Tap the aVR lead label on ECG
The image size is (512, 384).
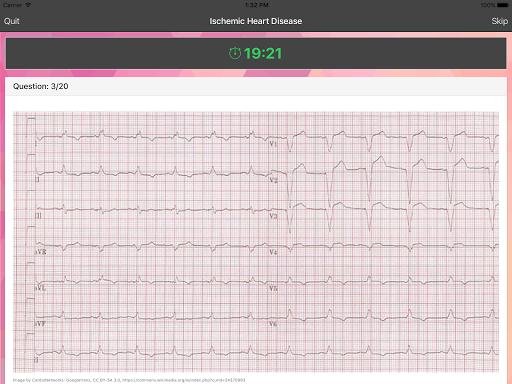click(41, 252)
